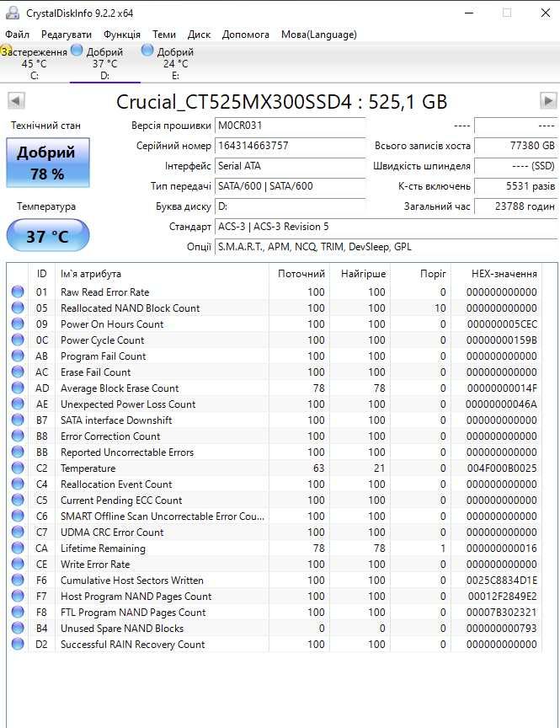Open the Теми menu
This screenshot has height=728, width=560.
(164, 35)
